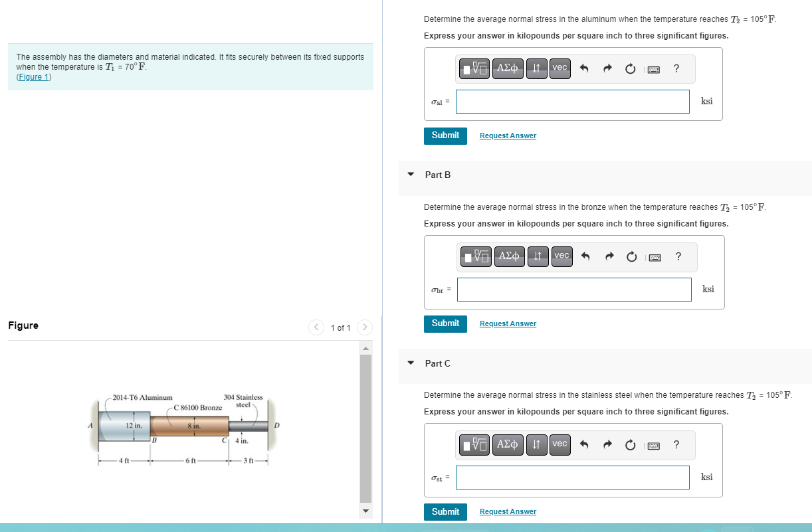Click the vec button in Part B toolbar
Viewport: 812px width, 532px height.
(562, 256)
